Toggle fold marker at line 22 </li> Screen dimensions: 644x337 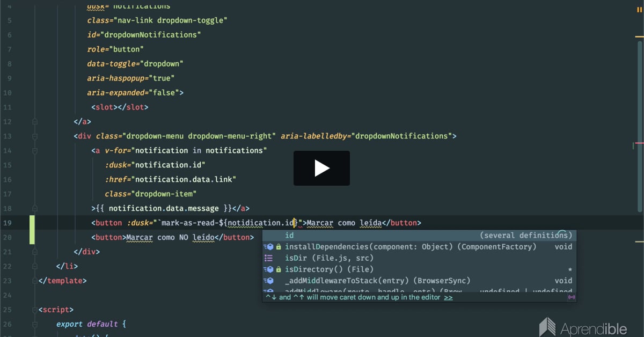(35, 266)
